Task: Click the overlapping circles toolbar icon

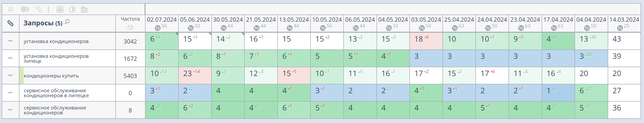Action: point(25,10)
